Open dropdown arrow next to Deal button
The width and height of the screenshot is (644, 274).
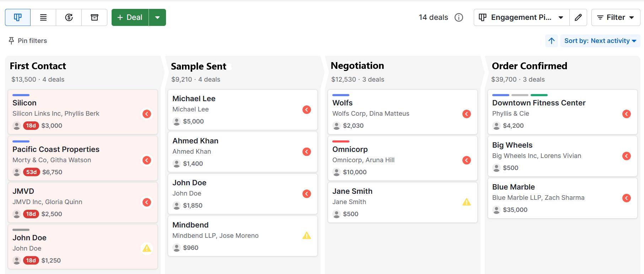(157, 17)
